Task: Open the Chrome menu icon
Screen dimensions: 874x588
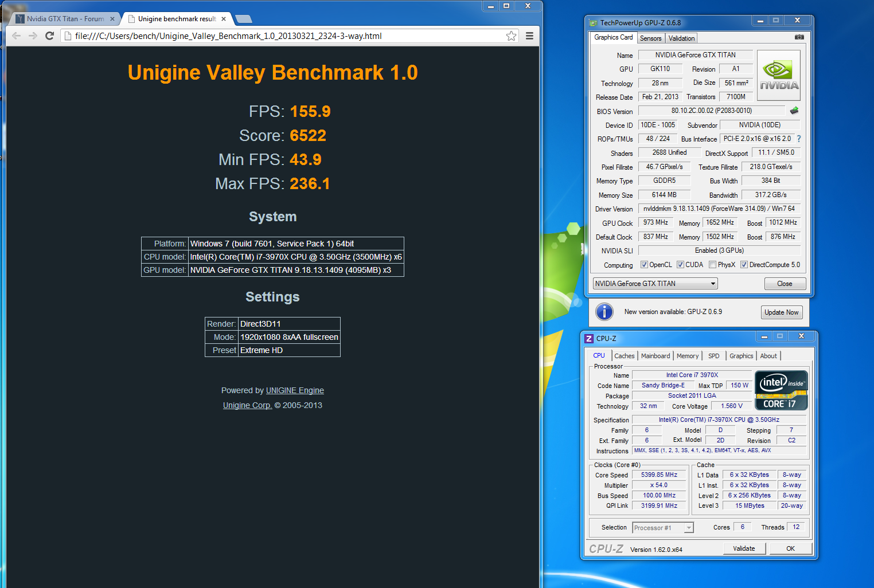Action: [x=529, y=36]
